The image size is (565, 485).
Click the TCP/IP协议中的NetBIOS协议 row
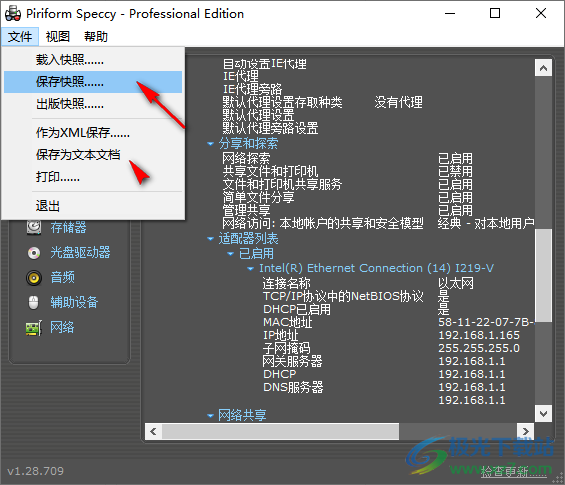click(343, 296)
